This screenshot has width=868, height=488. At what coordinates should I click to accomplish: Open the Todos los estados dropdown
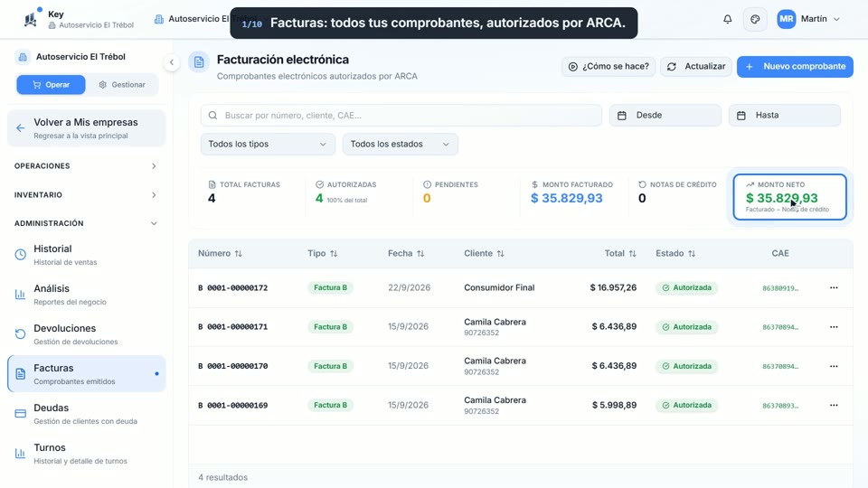click(x=401, y=144)
